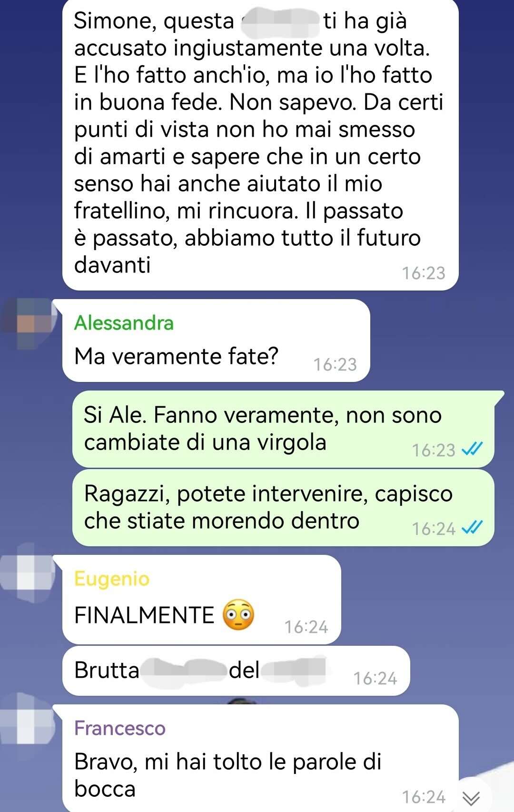
Task: Select the long message starting 'Simone, questa'
Action: click(x=260, y=144)
